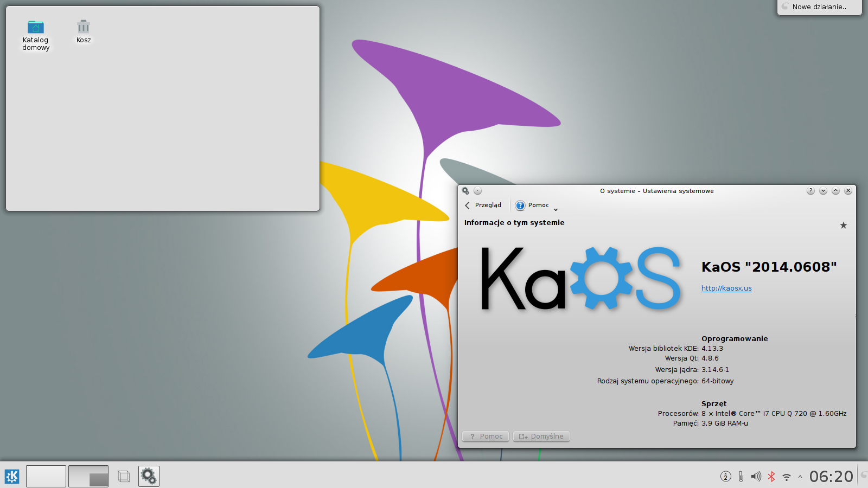Viewport: 868px width, 488px height.
Task: Click the star icon beside Informacje heading
Action: pos(844,225)
